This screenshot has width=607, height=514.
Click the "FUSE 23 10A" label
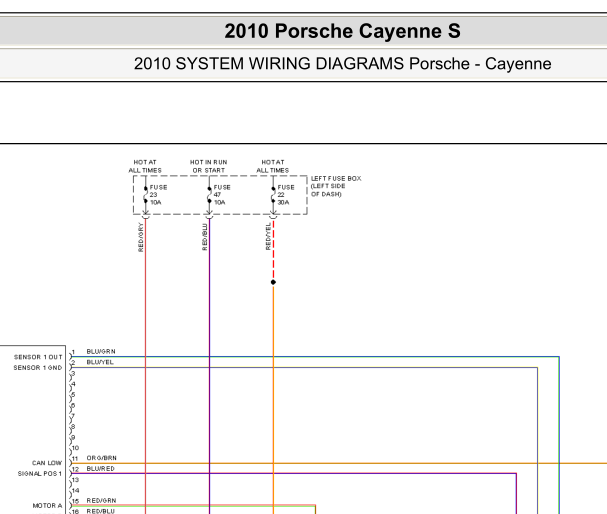coord(158,195)
